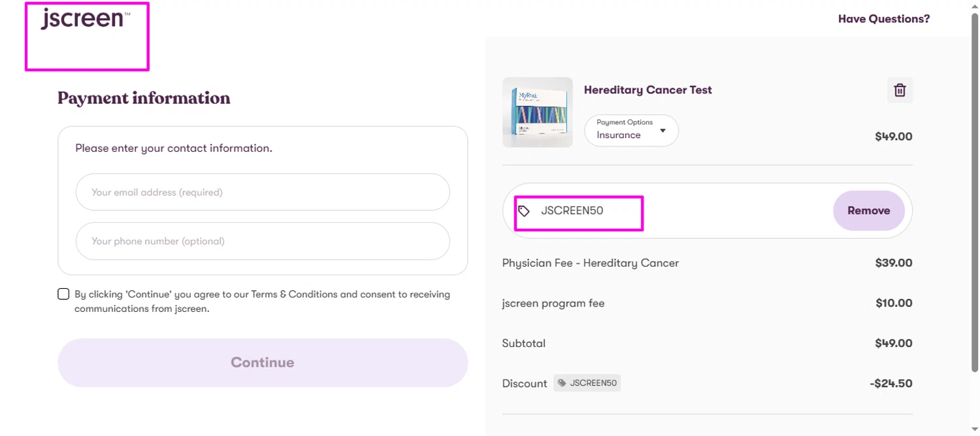Viewport: 980px width, 436px height.
Task: Click the Hereditary Cancer Test product image
Action: 538,112
